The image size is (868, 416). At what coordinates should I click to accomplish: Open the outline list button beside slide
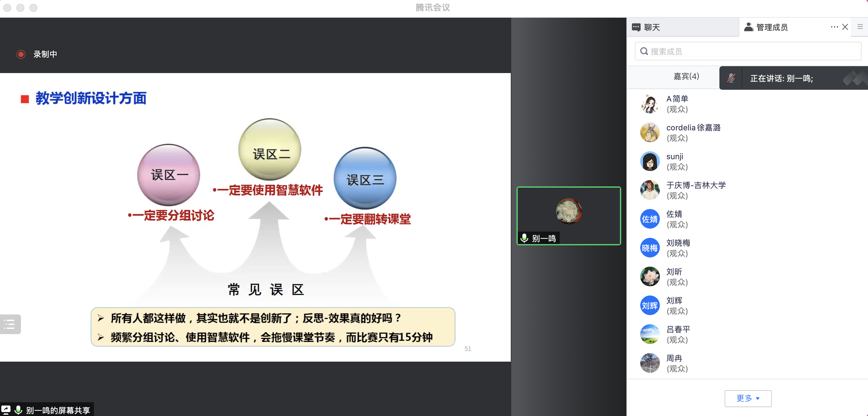click(10, 324)
